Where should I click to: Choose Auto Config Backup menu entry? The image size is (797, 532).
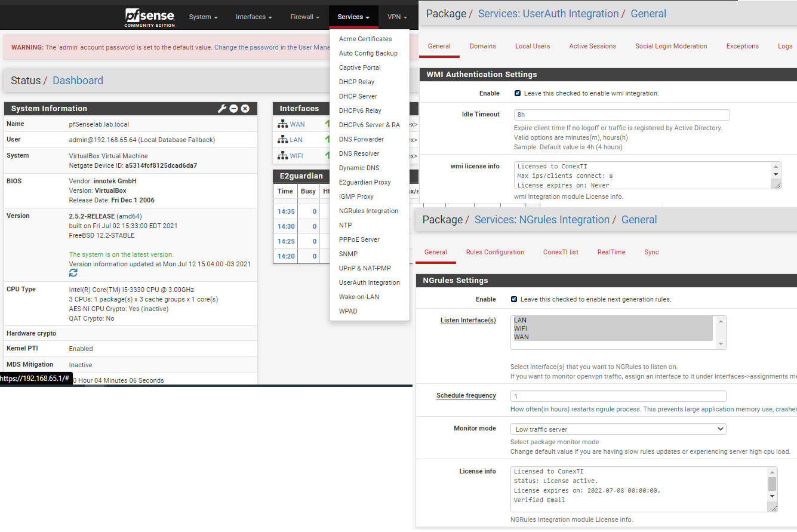pos(368,53)
